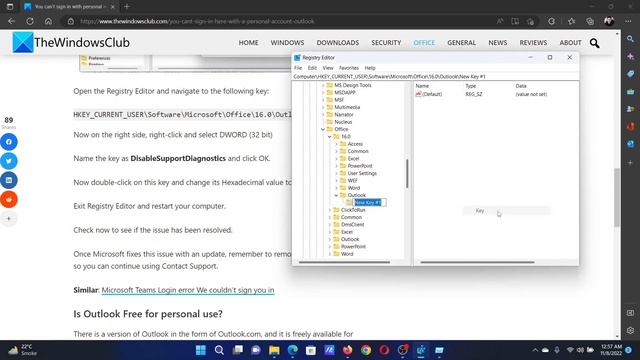Share the article on Twitter

pos(9,161)
